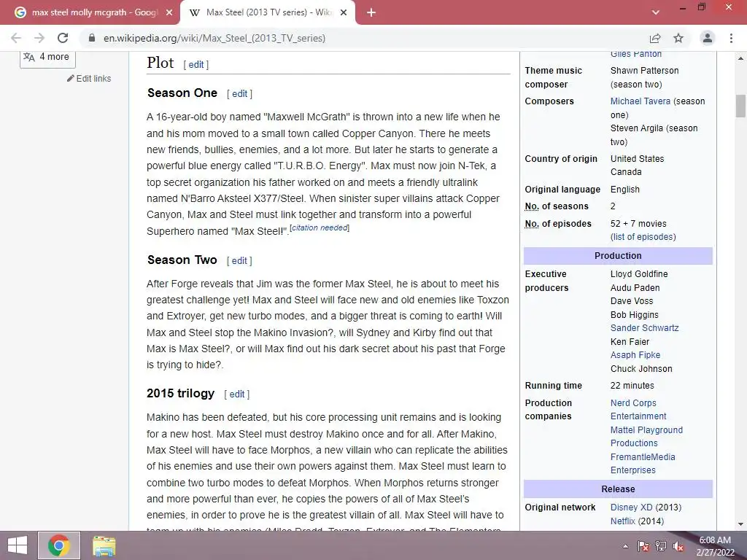The image size is (747, 560).
Task: Select the Max Steel (2013 TV series) tab
Action: coord(268,12)
